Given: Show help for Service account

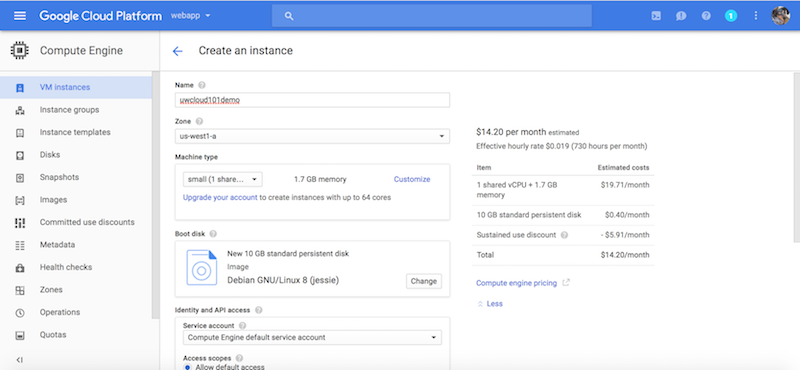Looking at the screenshot, I should coord(242,326).
